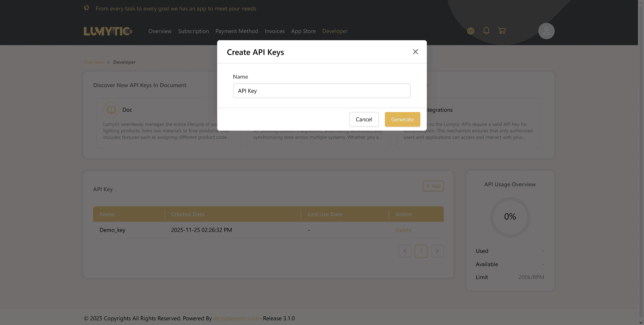Click the Generate button
Image resolution: width=644 pixels, height=325 pixels.
coord(402,119)
